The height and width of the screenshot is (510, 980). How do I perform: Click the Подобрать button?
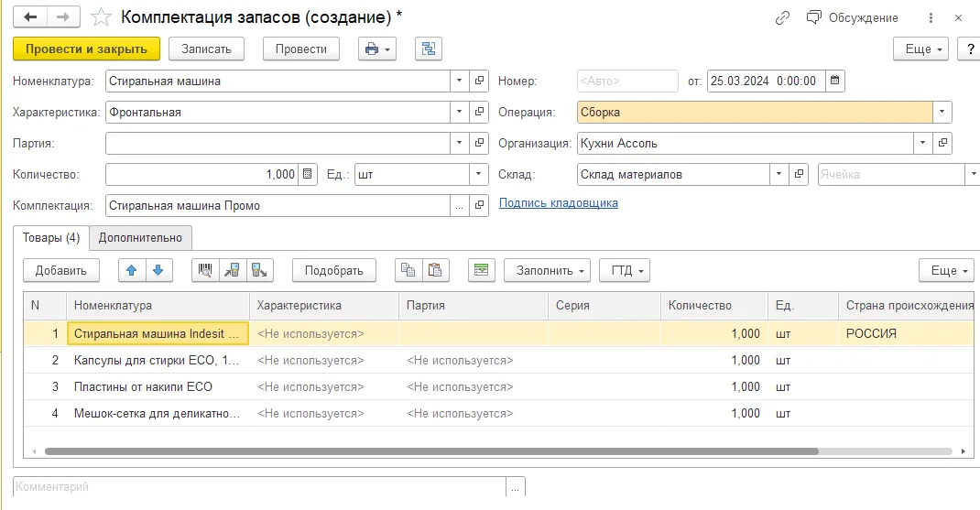(333, 271)
